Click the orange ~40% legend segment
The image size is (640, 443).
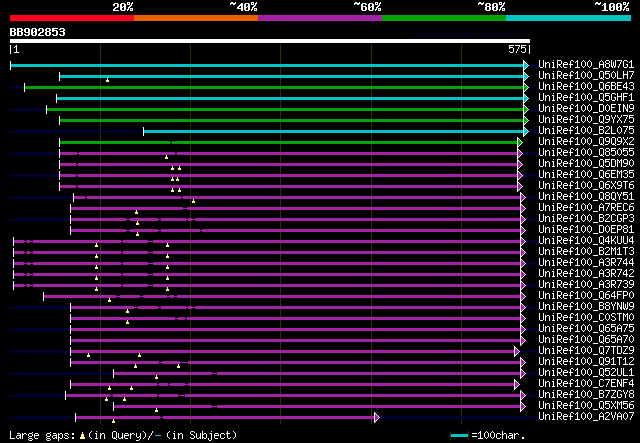pos(196,18)
